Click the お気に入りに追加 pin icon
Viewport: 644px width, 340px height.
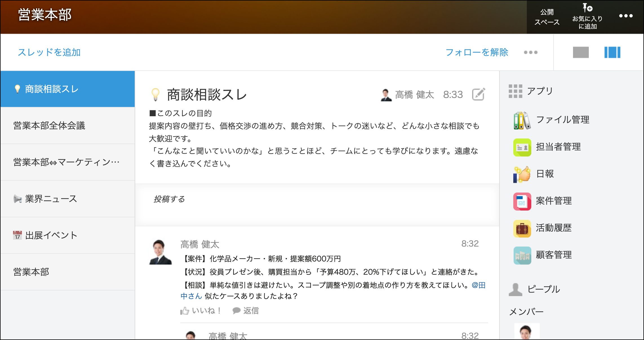point(587,8)
